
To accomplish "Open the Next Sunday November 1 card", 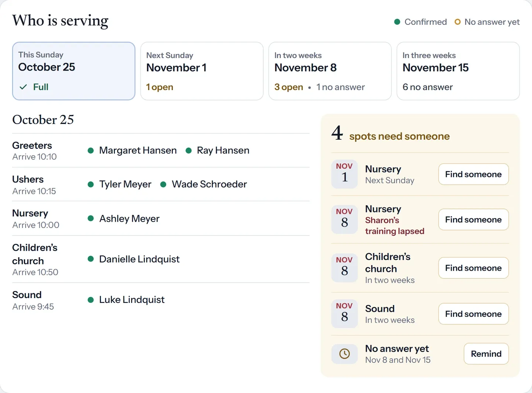I will (x=202, y=71).
